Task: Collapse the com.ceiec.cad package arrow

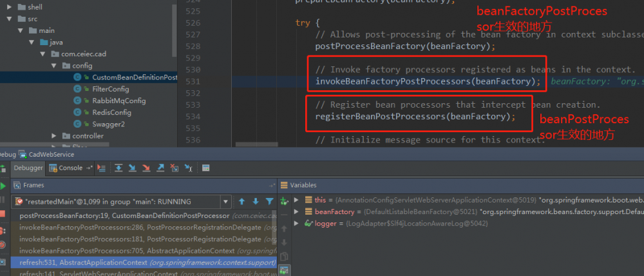Action: click(43, 54)
